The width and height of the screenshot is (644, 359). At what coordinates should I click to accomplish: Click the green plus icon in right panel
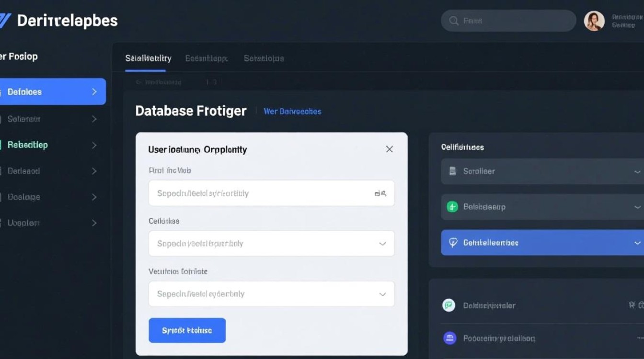[452, 207]
